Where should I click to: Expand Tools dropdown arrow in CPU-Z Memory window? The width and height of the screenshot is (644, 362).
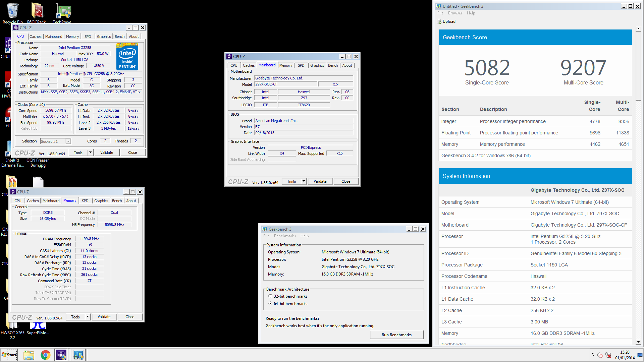(x=87, y=317)
